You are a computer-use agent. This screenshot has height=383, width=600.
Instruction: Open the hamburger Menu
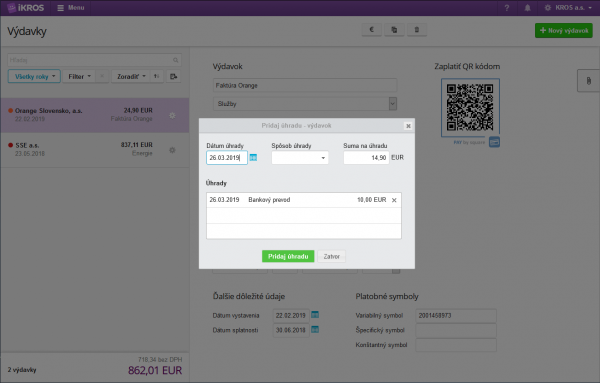71,8
